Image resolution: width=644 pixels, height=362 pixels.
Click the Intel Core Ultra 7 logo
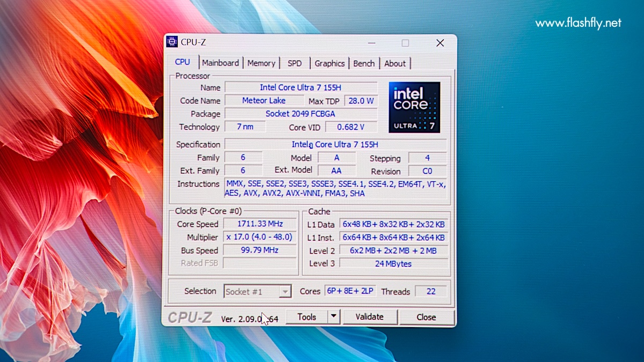pyautogui.click(x=414, y=107)
